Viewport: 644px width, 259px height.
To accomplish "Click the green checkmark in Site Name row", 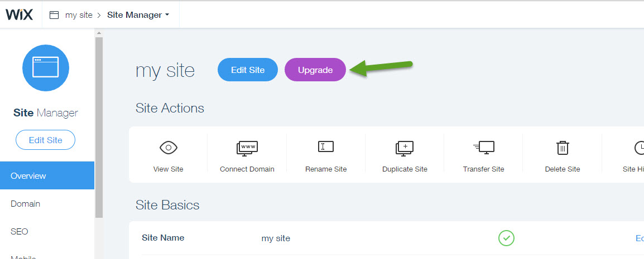I will tap(506, 238).
